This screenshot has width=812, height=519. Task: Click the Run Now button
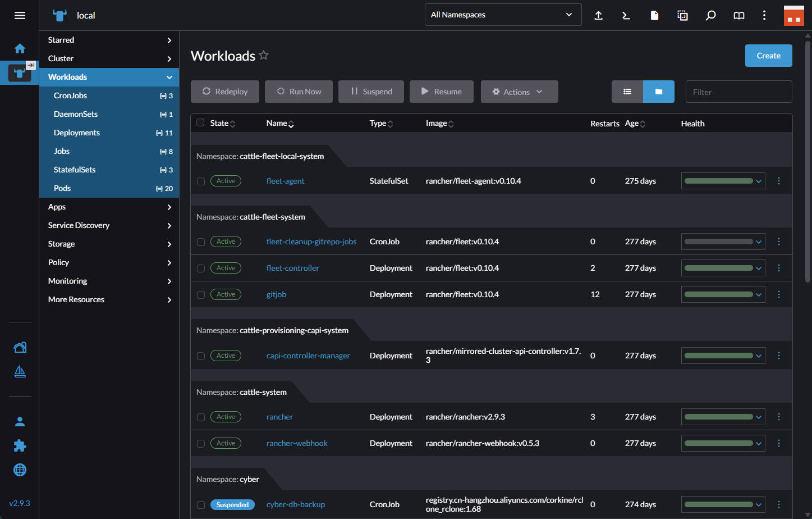[x=299, y=92]
